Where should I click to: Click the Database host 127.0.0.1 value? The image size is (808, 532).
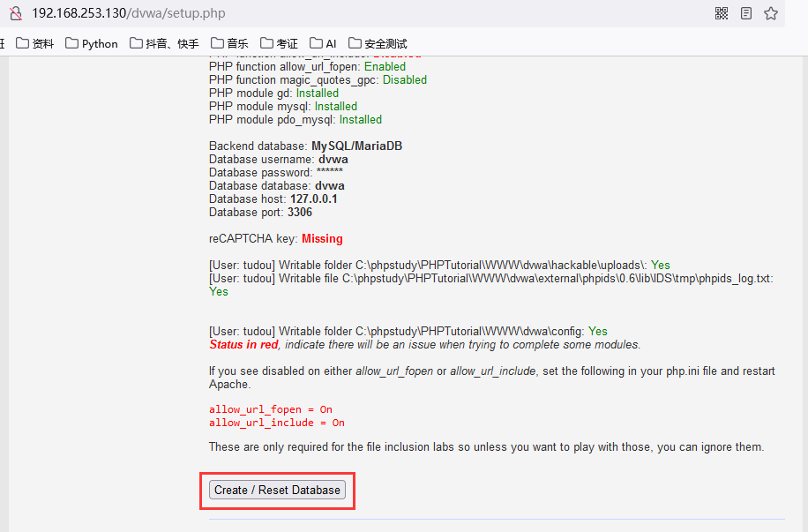[313, 199]
